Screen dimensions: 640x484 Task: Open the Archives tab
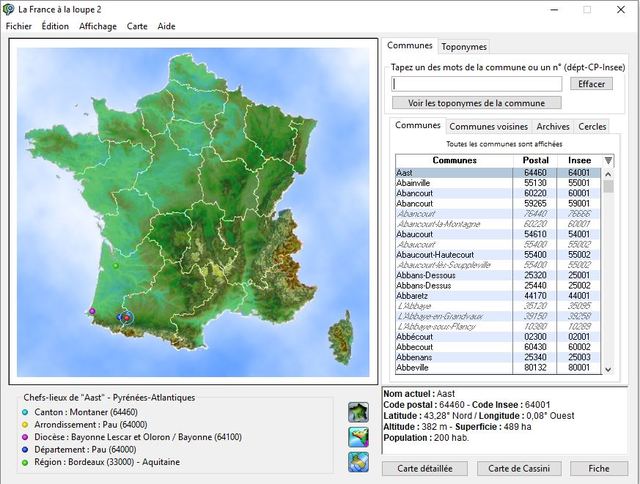coord(553,127)
